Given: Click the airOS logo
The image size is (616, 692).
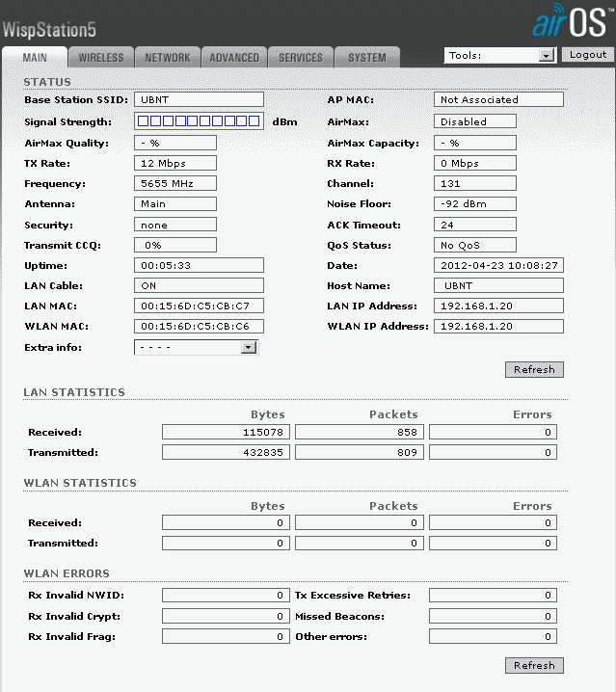Looking at the screenshot, I should tap(573, 21).
